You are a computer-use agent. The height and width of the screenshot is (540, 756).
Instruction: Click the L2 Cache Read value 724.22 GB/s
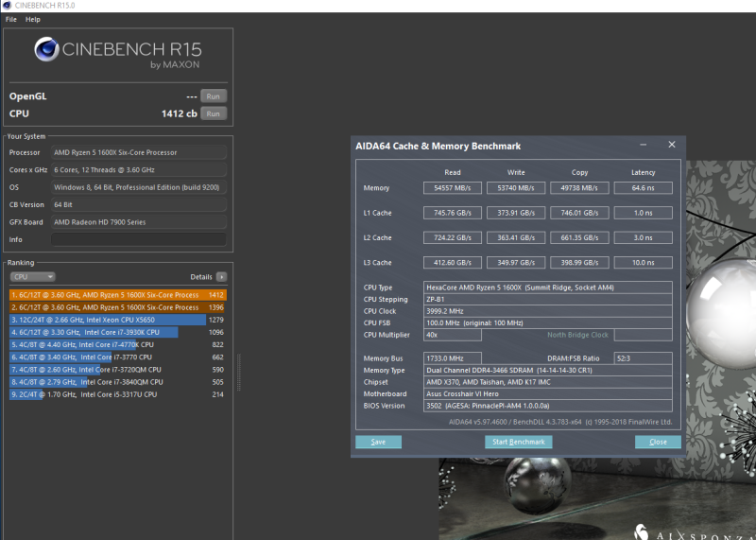pyautogui.click(x=453, y=237)
